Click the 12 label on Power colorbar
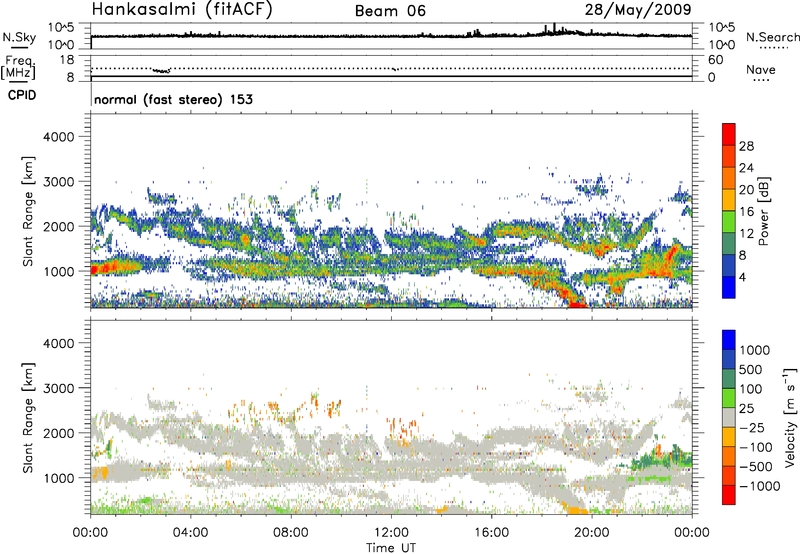800x554 pixels. [746, 234]
